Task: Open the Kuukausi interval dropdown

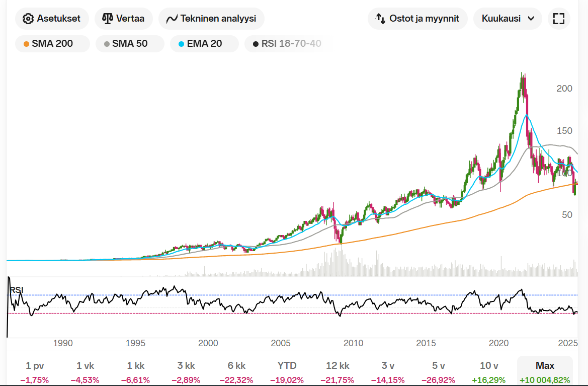Action: pos(508,19)
